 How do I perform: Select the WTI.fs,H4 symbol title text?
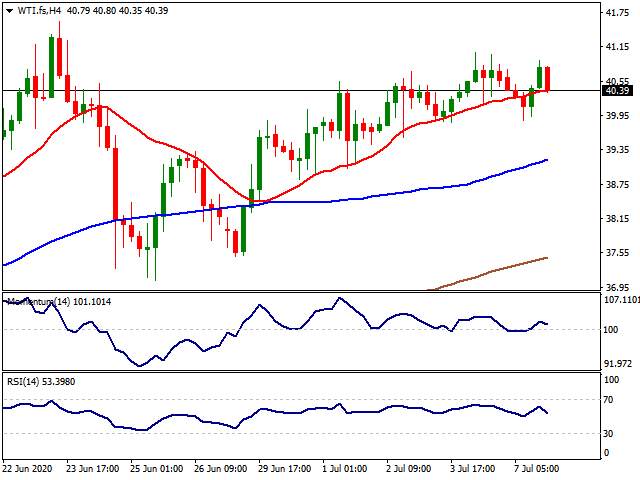click(39, 11)
